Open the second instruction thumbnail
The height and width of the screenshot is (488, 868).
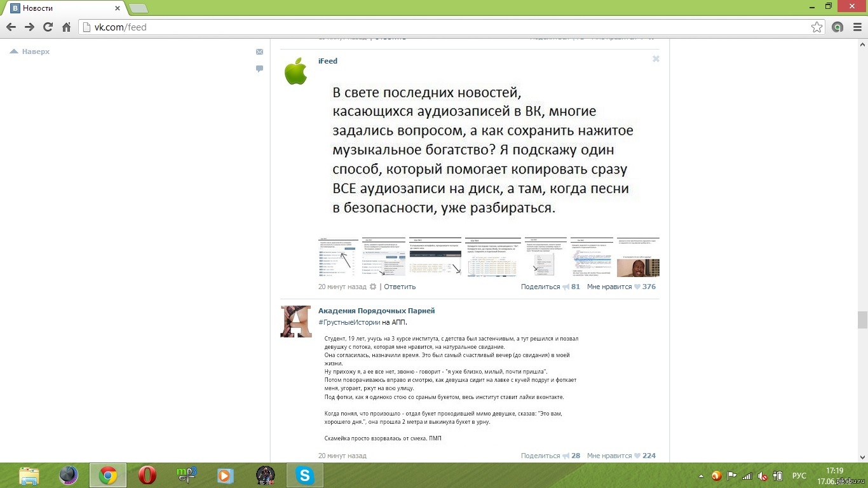[x=384, y=257]
